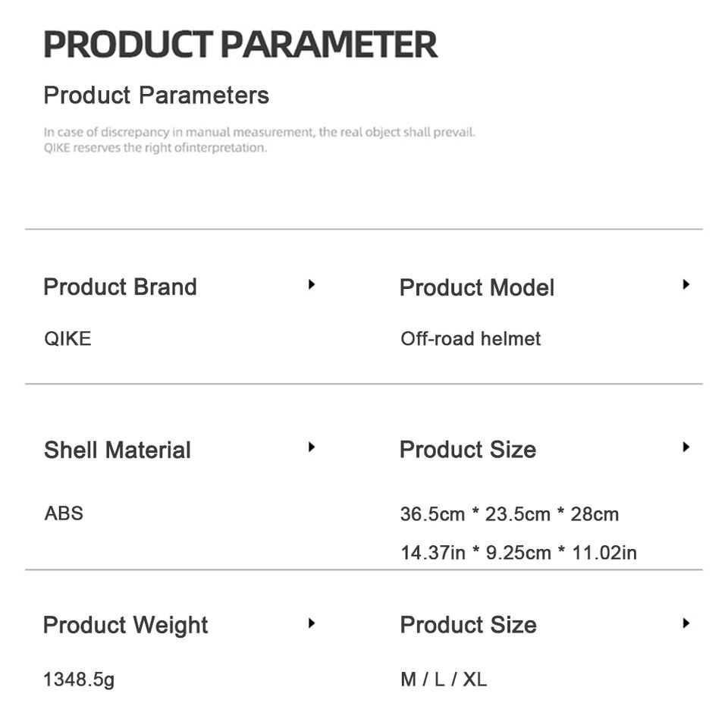Screen dimensions: 728x728
Task: Click the arrow next to Product Model
Action: tap(686, 285)
